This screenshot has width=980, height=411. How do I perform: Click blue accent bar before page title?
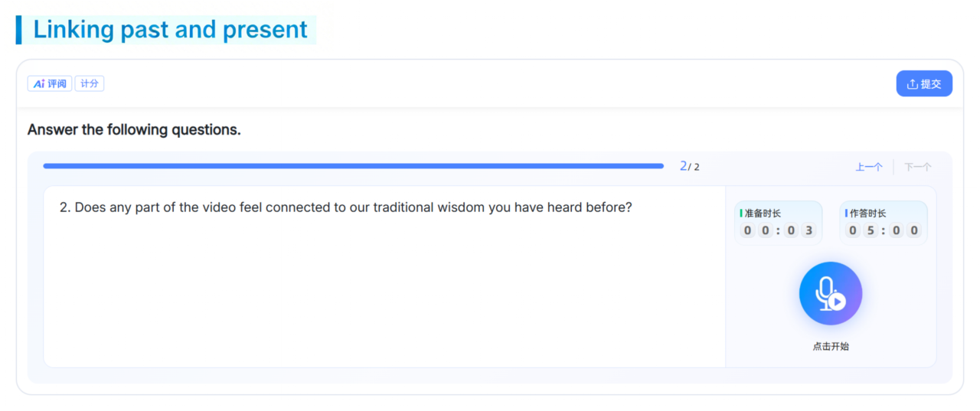click(19, 30)
